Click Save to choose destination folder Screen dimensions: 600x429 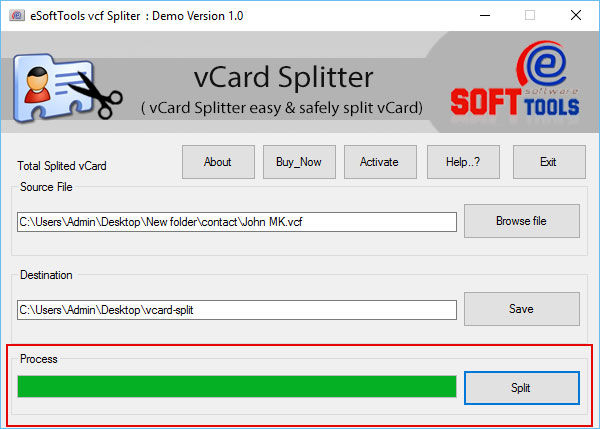(x=522, y=309)
